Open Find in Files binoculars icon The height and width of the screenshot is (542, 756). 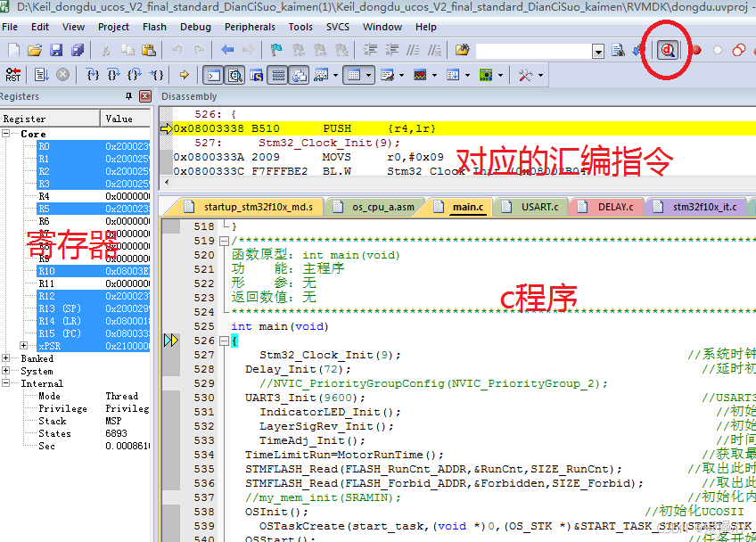click(x=463, y=50)
